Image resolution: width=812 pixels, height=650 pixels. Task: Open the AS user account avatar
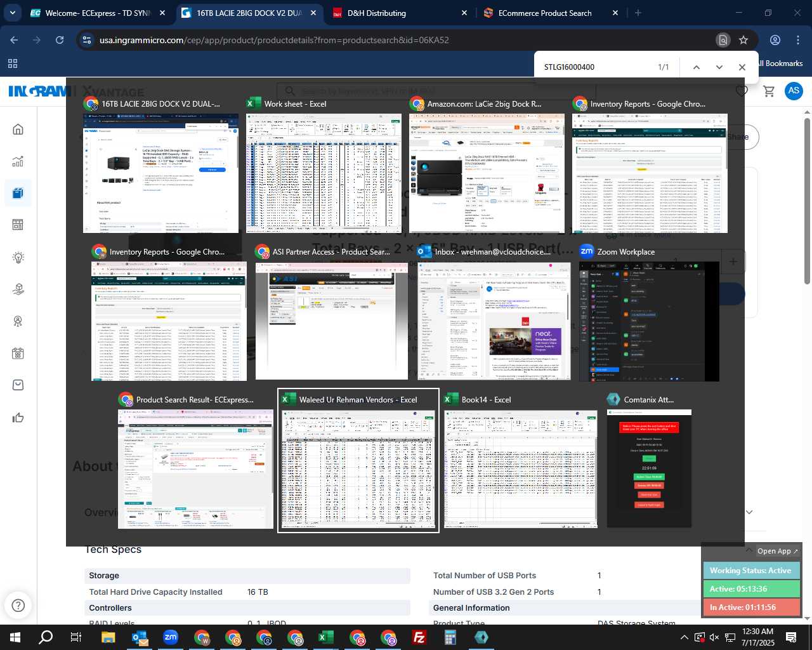(x=794, y=91)
